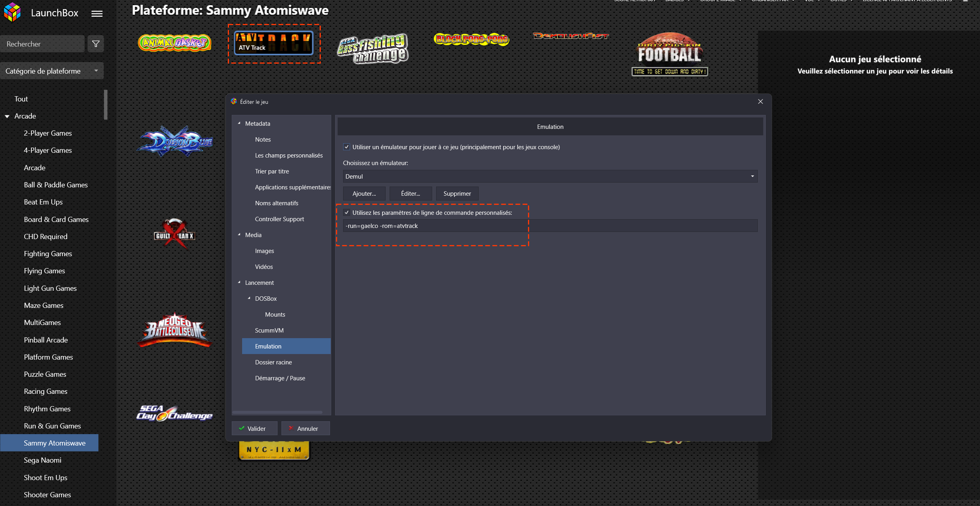The width and height of the screenshot is (980, 506).
Task: Click the Supprimer button
Action: click(457, 193)
